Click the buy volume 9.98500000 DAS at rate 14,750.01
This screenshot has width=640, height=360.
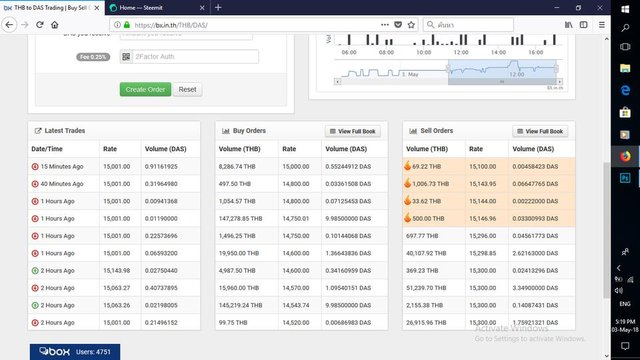tap(348, 218)
